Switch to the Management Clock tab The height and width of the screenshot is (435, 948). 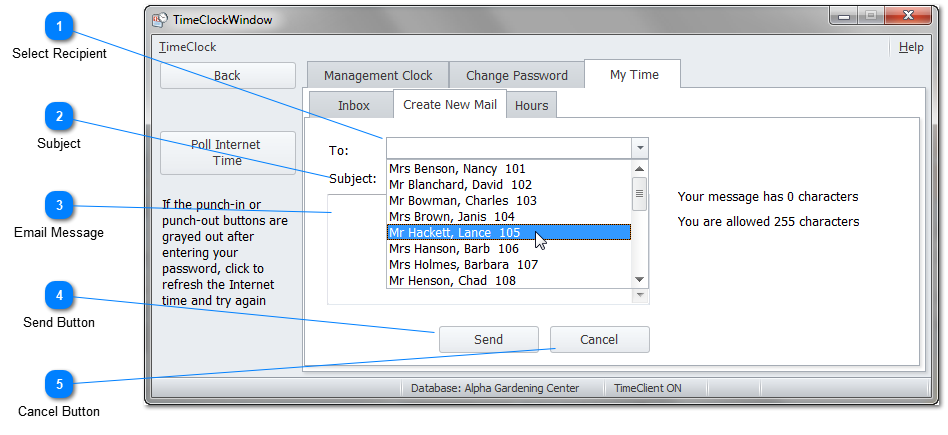[x=378, y=76]
